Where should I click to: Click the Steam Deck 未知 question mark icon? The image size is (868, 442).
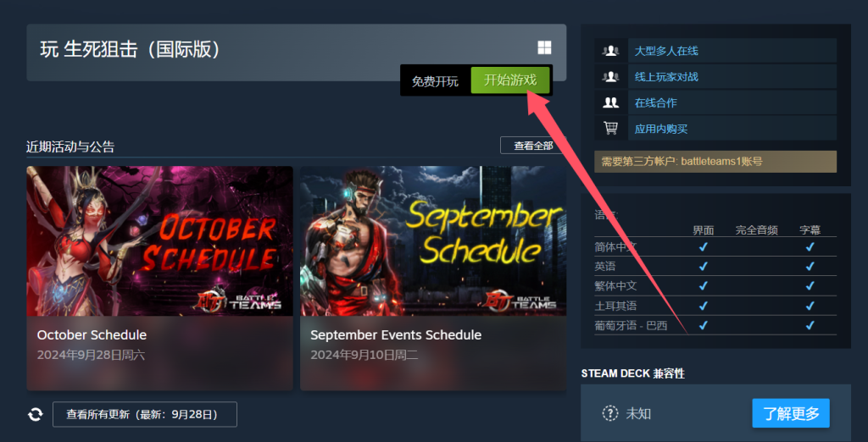point(610,413)
